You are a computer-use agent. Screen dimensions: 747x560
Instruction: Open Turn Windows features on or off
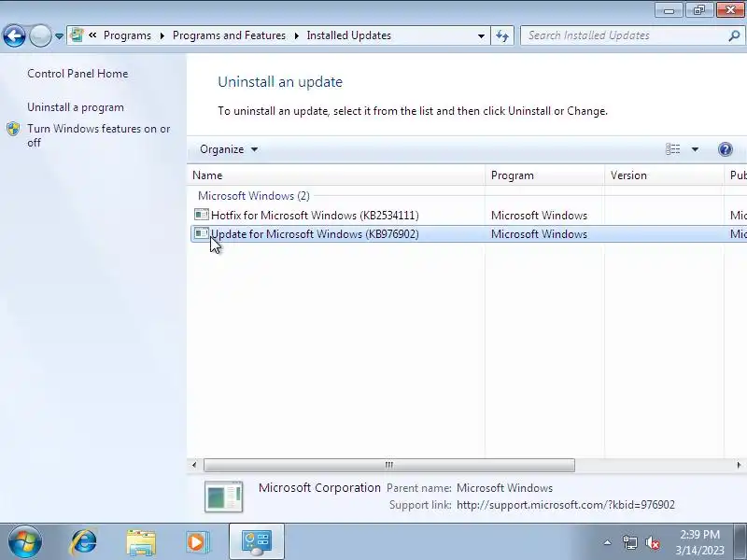click(99, 135)
